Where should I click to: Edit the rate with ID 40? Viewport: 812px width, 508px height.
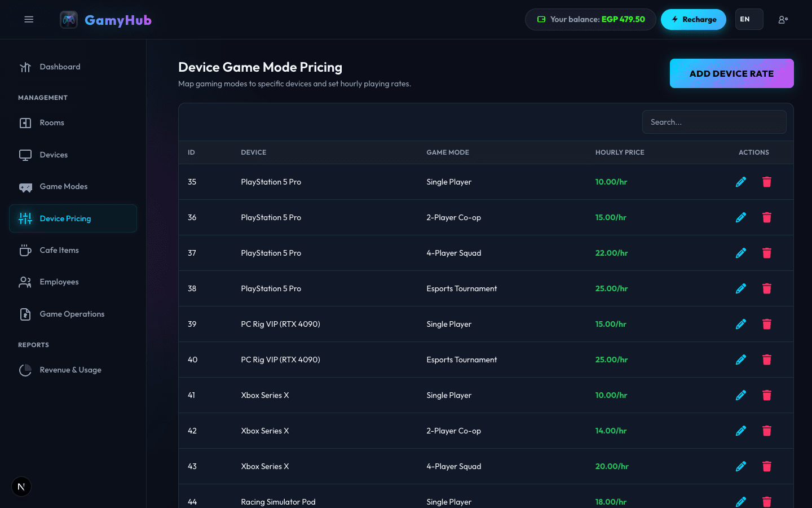[741, 360]
